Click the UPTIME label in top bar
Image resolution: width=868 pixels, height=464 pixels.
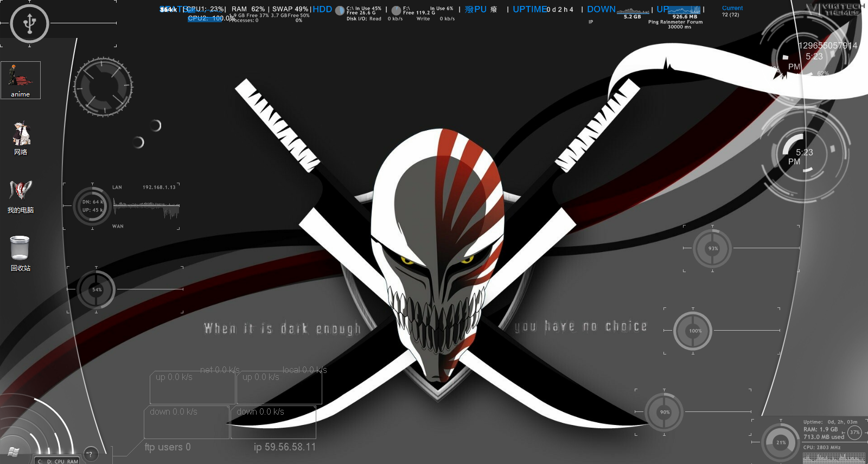click(x=530, y=9)
